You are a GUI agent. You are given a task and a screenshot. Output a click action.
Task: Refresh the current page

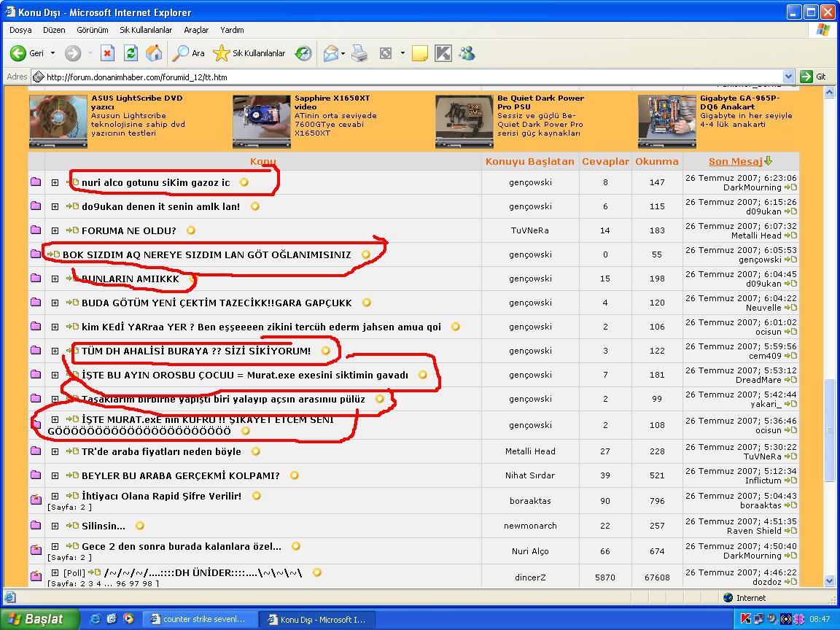click(x=131, y=53)
